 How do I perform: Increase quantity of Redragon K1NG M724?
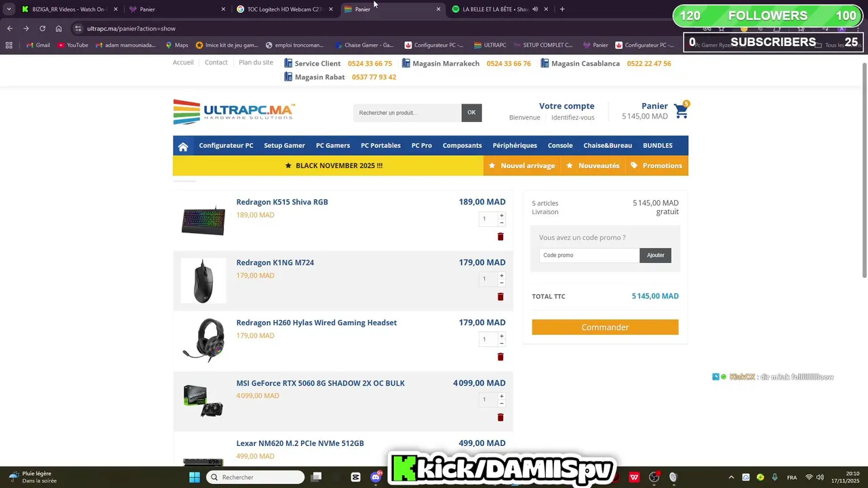pos(502,276)
